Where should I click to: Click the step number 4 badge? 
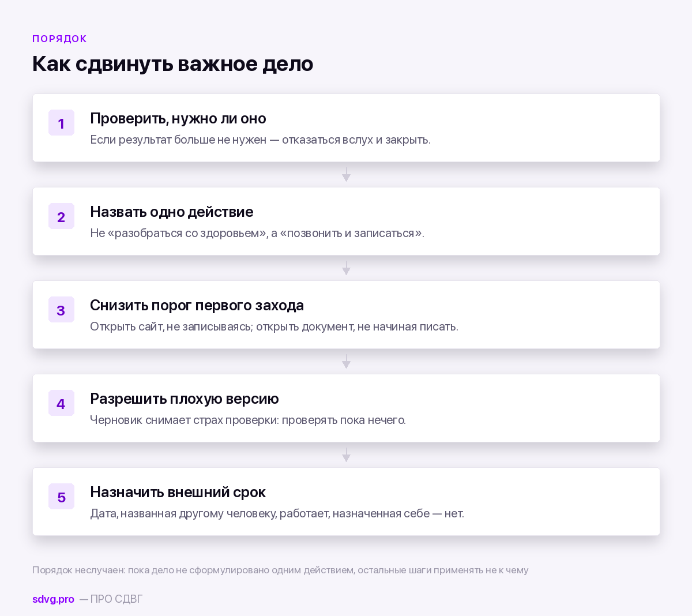[61, 403]
